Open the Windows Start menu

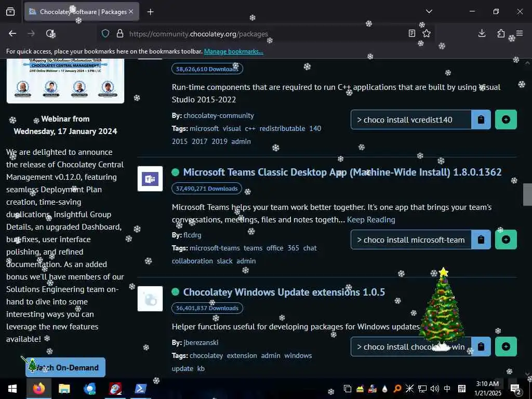[x=12, y=389]
